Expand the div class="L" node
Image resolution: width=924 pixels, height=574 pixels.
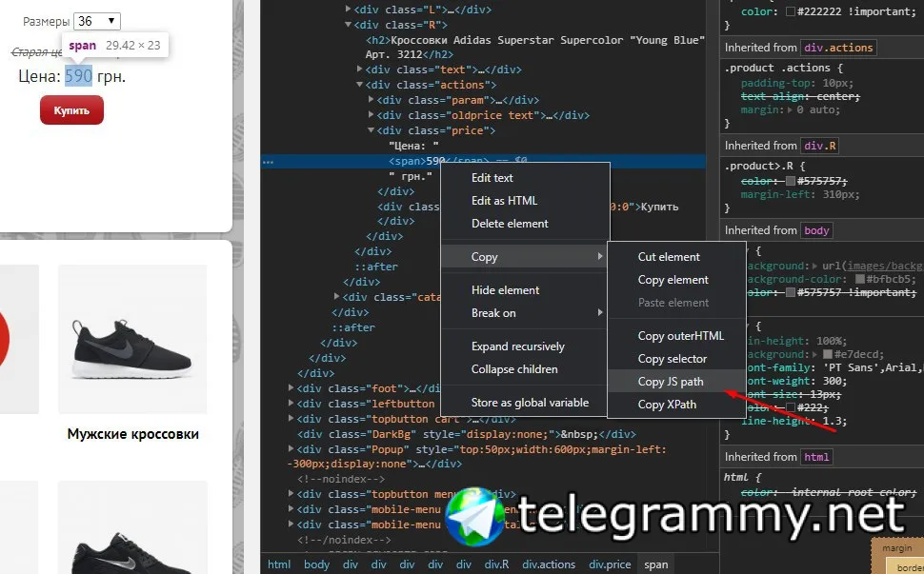[x=349, y=10]
